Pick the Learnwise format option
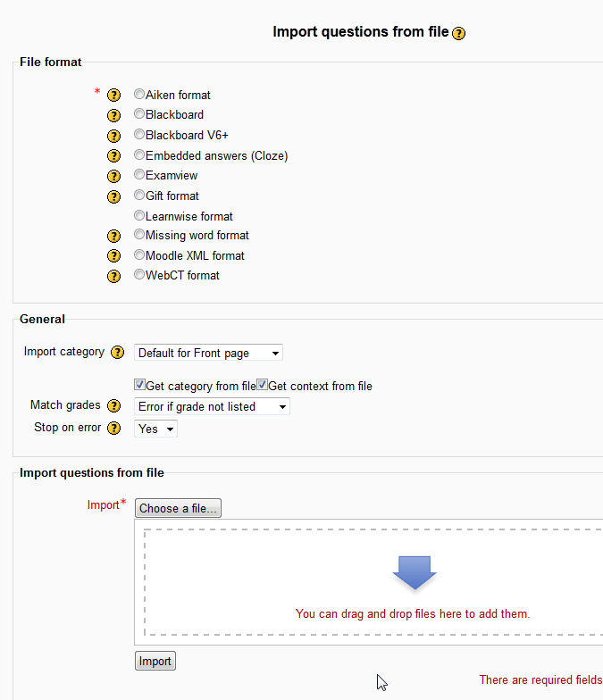The height and width of the screenshot is (700, 603). pyautogui.click(x=139, y=215)
